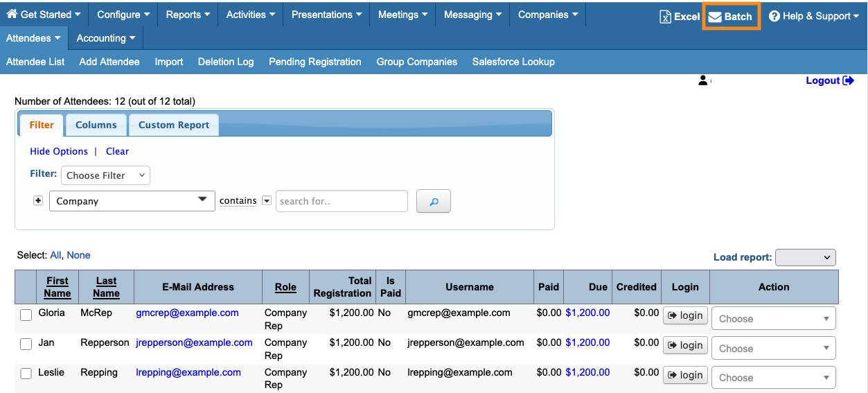Open the Activities menu
The image size is (868, 393).
(251, 15)
